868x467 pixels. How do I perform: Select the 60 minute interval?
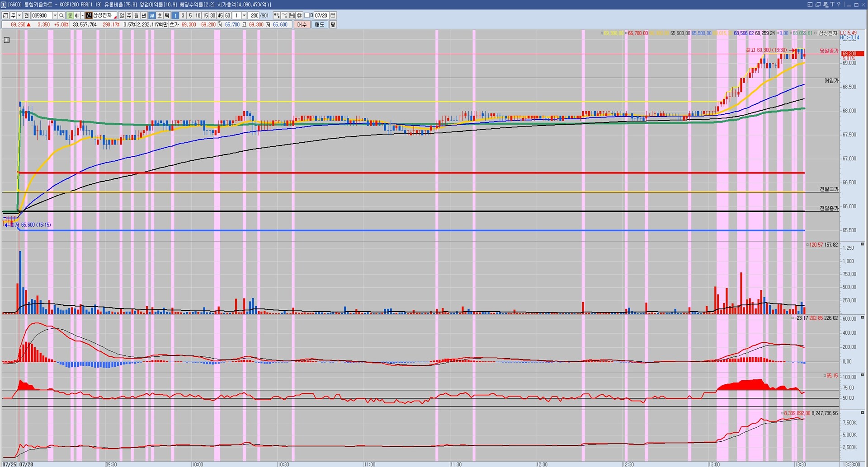[x=228, y=15]
